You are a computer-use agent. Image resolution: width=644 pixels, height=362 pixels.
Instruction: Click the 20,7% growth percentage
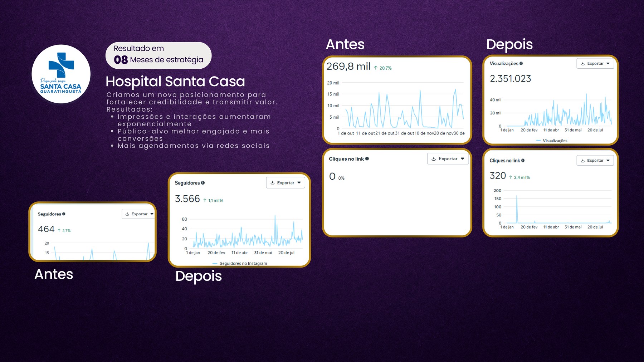click(x=385, y=68)
